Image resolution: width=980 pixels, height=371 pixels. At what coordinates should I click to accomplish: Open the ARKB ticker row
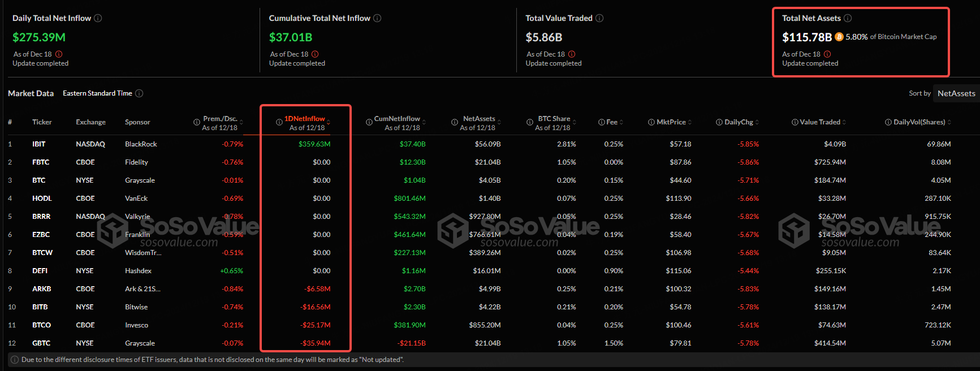490,289
